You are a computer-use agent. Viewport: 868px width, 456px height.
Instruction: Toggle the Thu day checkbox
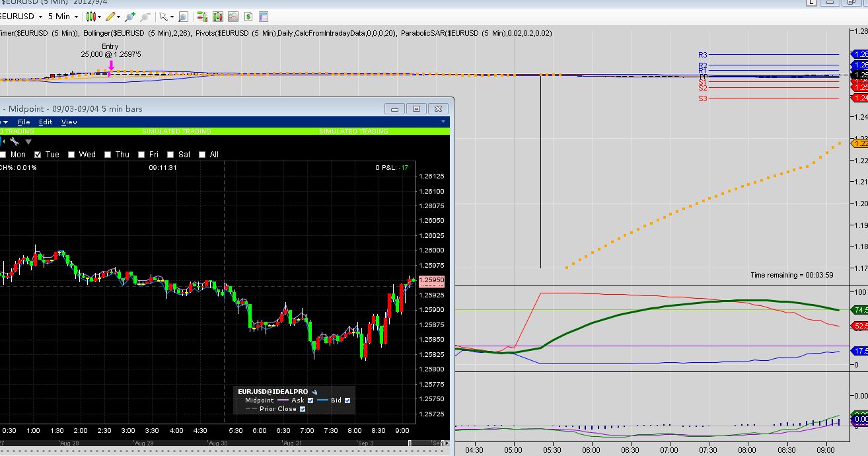click(x=108, y=155)
